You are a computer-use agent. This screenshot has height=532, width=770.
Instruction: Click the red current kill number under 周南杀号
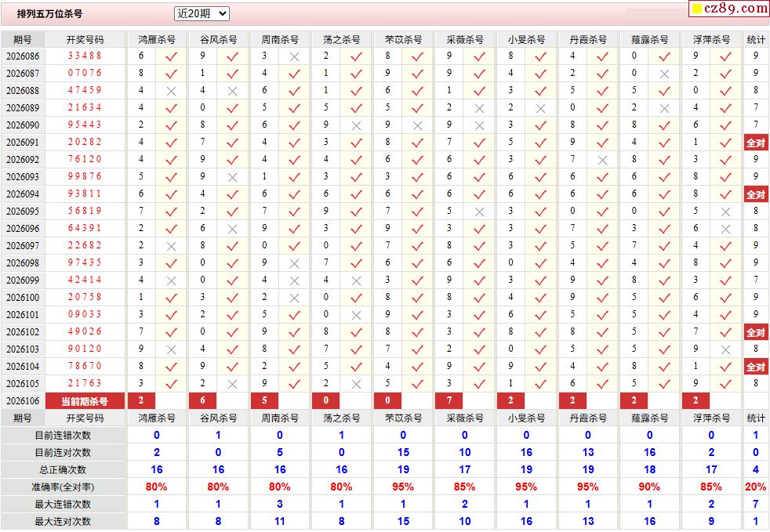264,401
